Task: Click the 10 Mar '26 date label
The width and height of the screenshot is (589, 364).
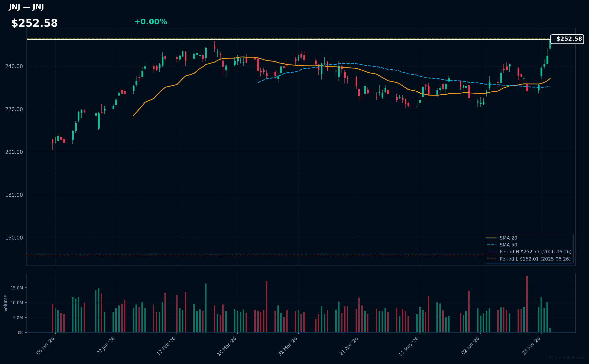Action: (227, 346)
